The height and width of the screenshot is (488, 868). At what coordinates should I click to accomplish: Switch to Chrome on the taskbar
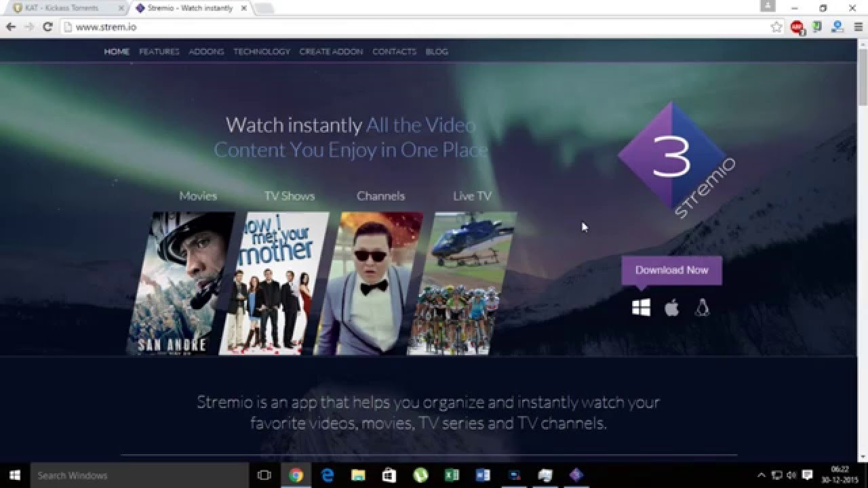click(296, 475)
